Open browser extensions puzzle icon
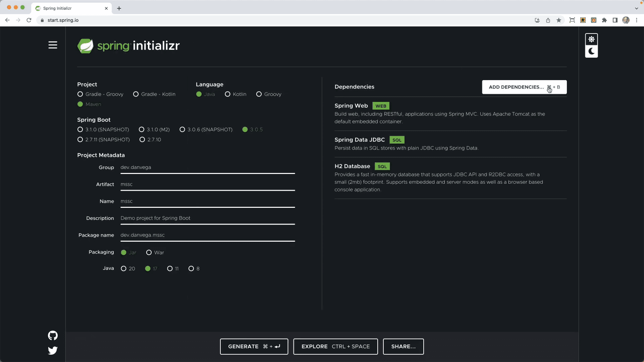This screenshot has height=362, width=644. click(x=604, y=20)
